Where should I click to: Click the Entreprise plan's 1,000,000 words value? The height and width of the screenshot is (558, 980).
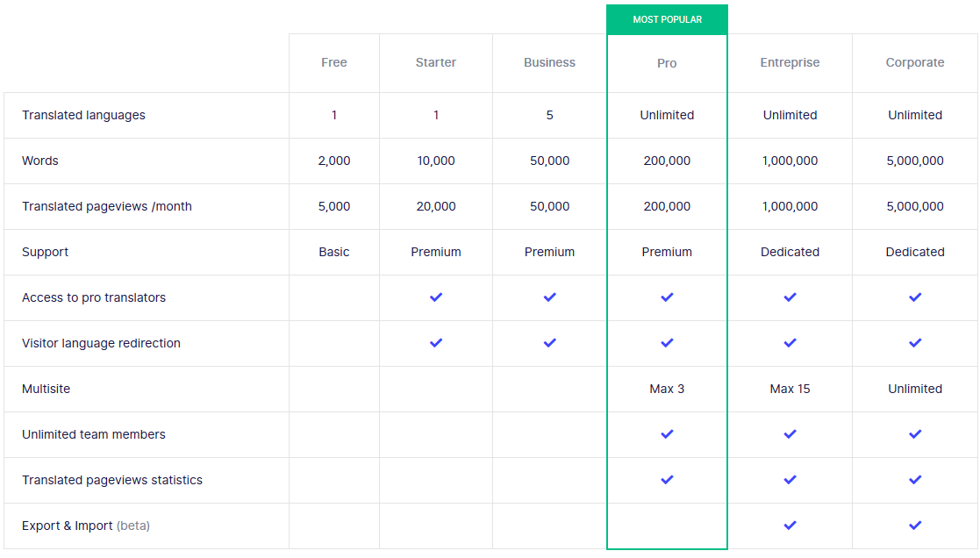(790, 161)
